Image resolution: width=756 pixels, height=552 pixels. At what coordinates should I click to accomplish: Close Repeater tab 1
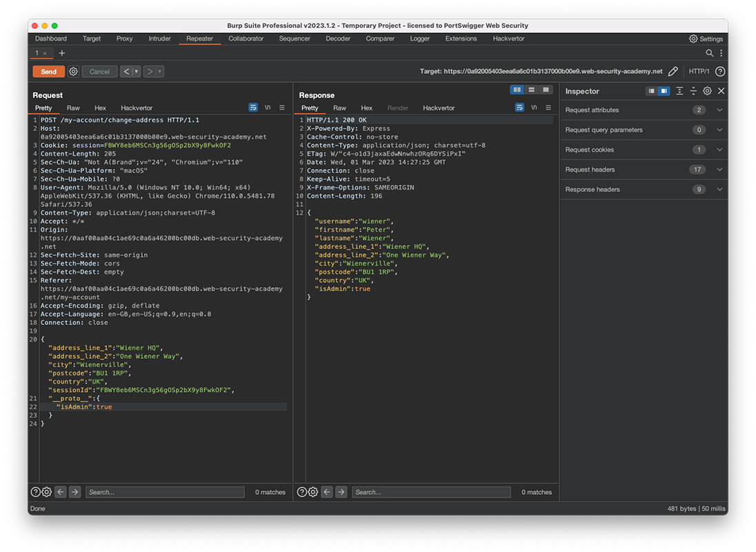coord(45,54)
